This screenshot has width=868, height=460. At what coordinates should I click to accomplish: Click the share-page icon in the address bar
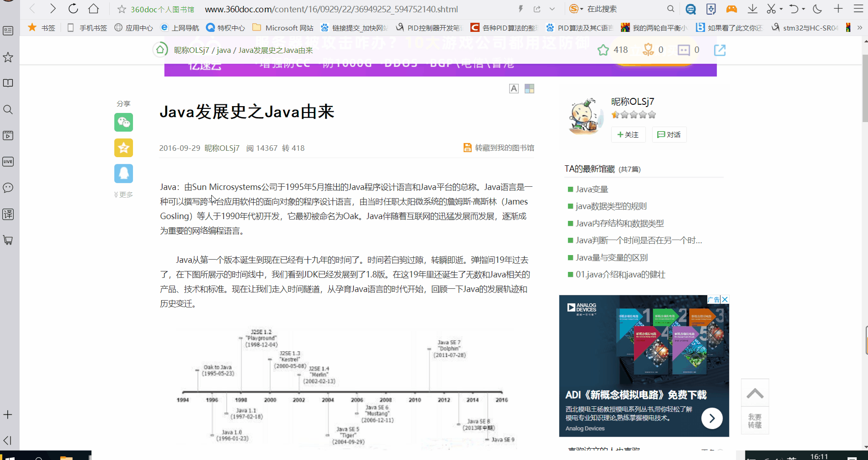click(x=537, y=9)
